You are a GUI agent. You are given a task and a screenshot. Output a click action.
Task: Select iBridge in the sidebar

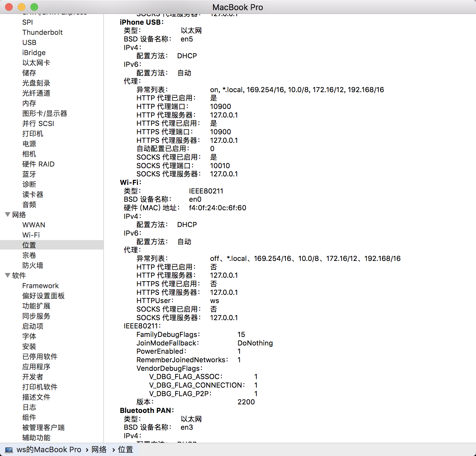pyautogui.click(x=34, y=53)
